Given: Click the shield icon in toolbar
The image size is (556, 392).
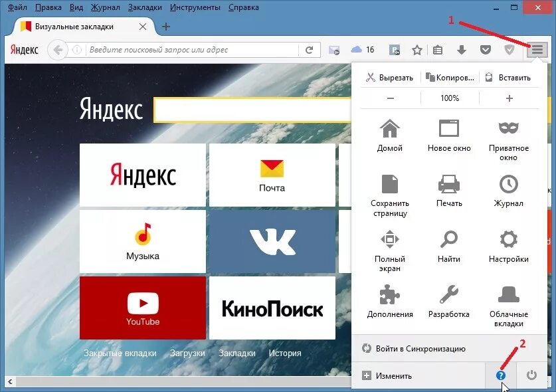Looking at the screenshot, I should (510, 50).
